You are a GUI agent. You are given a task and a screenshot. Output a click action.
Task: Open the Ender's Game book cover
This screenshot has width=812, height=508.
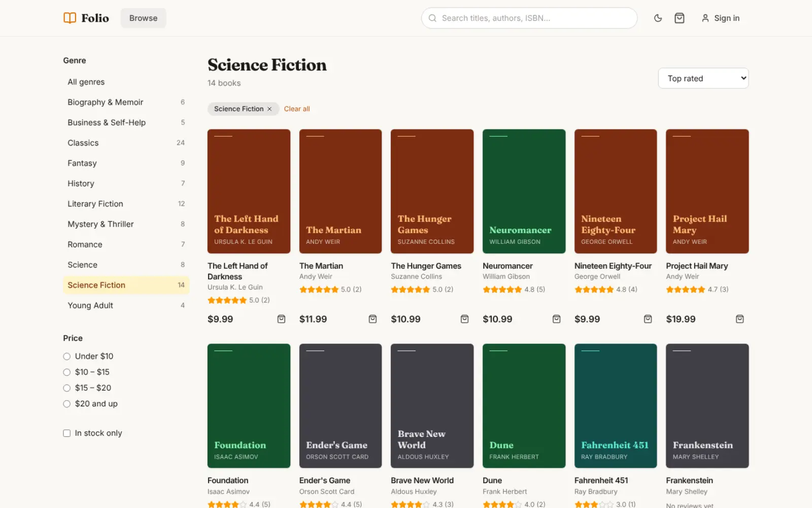point(341,406)
